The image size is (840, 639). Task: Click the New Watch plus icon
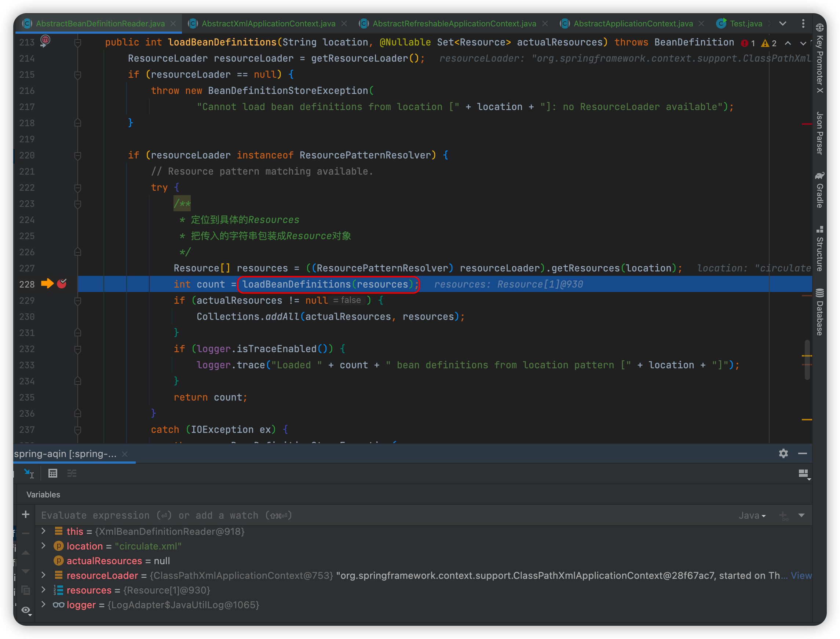click(x=25, y=515)
